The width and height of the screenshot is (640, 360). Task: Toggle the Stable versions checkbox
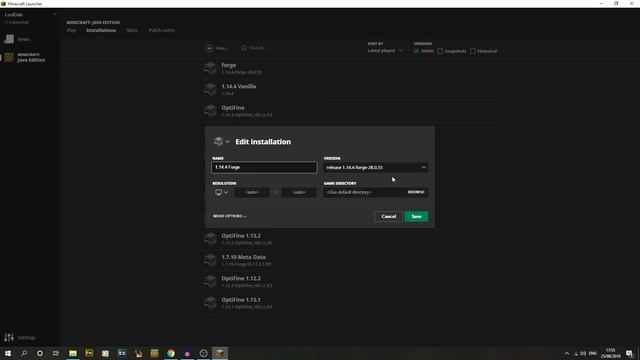pyautogui.click(x=416, y=51)
